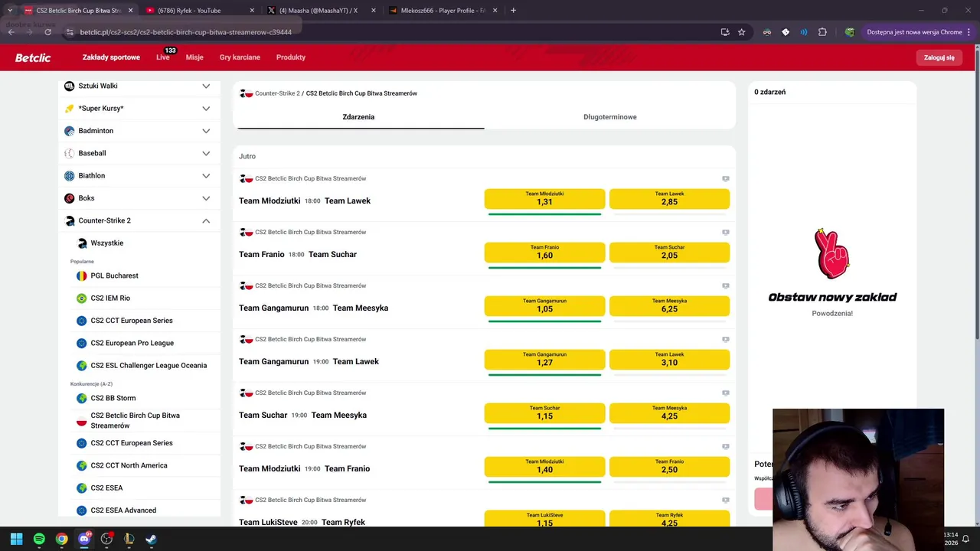The image size is (980, 551).
Task: Expand the Baseball category
Action: click(x=206, y=153)
